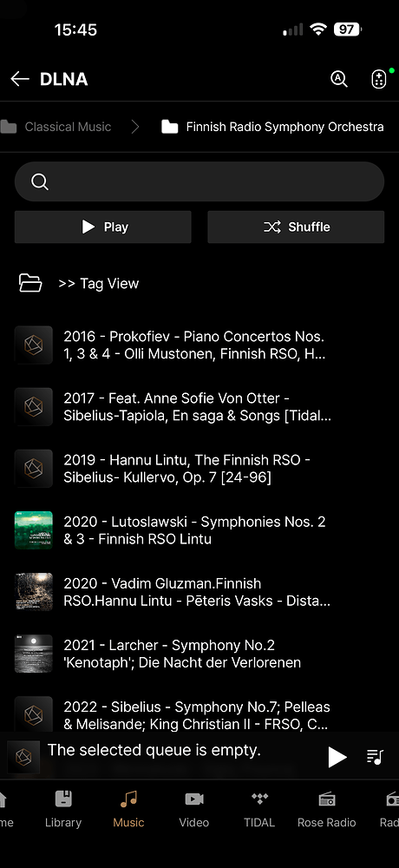
Task: Start playback from the bottom mini player
Action: [x=337, y=757]
